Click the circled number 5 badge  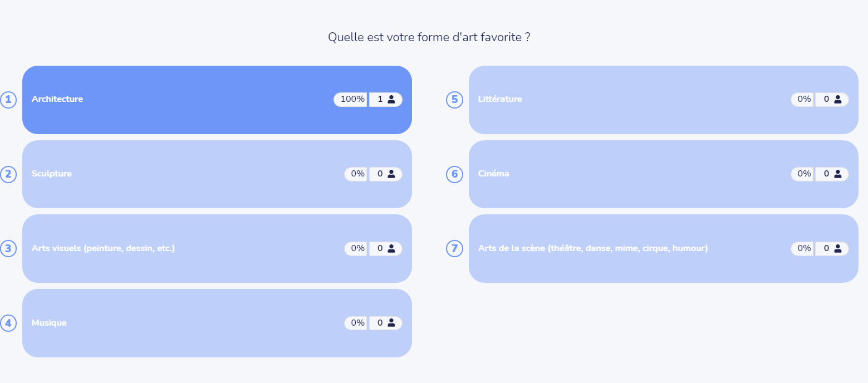tap(454, 100)
